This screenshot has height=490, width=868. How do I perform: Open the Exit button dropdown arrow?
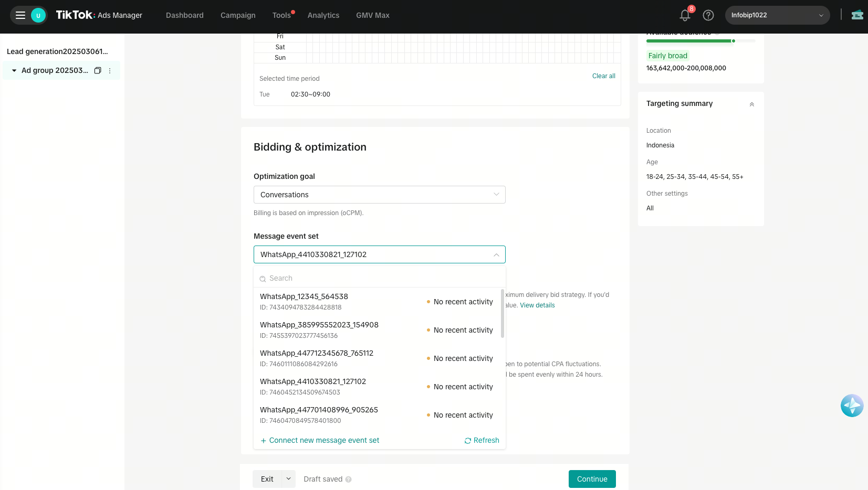288,478
